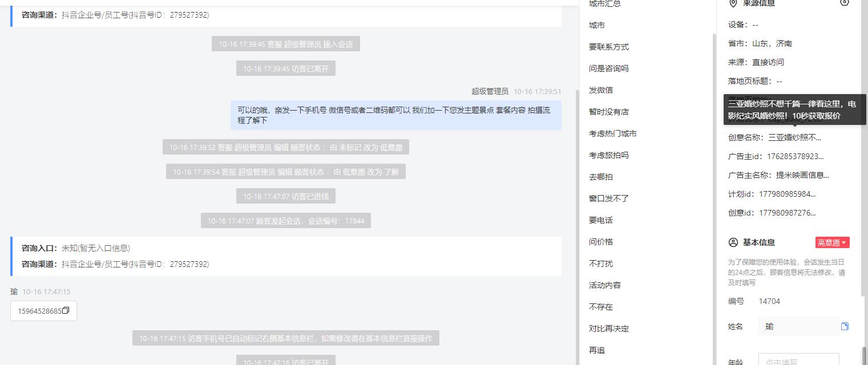Image resolution: width=868 pixels, height=365 pixels.
Task: Click 落地页标题：-- entry
Action: [755, 81]
